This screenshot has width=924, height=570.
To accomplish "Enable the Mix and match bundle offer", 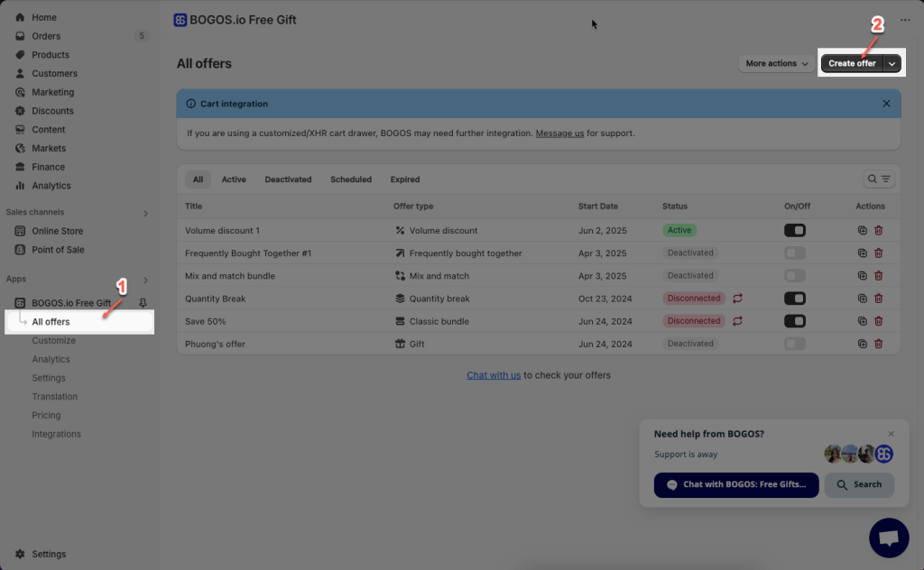I will [794, 276].
